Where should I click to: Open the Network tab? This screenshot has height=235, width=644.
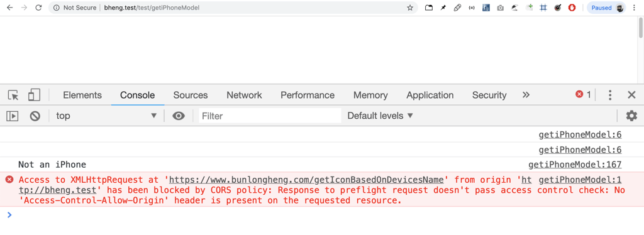click(x=245, y=95)
